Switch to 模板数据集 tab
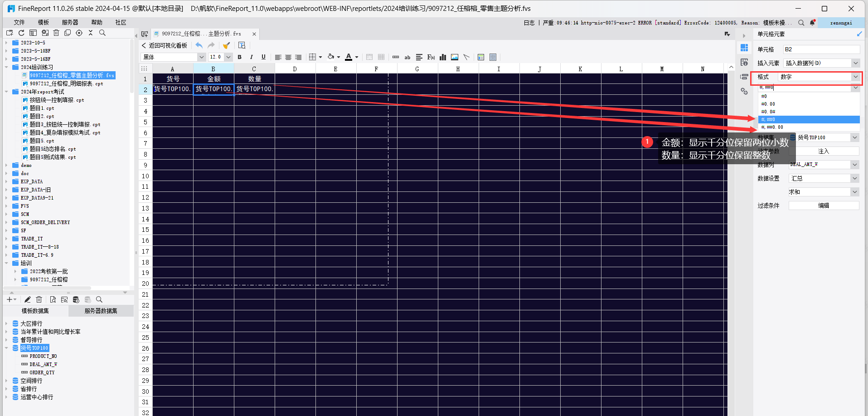 click(x=35, y=311)
